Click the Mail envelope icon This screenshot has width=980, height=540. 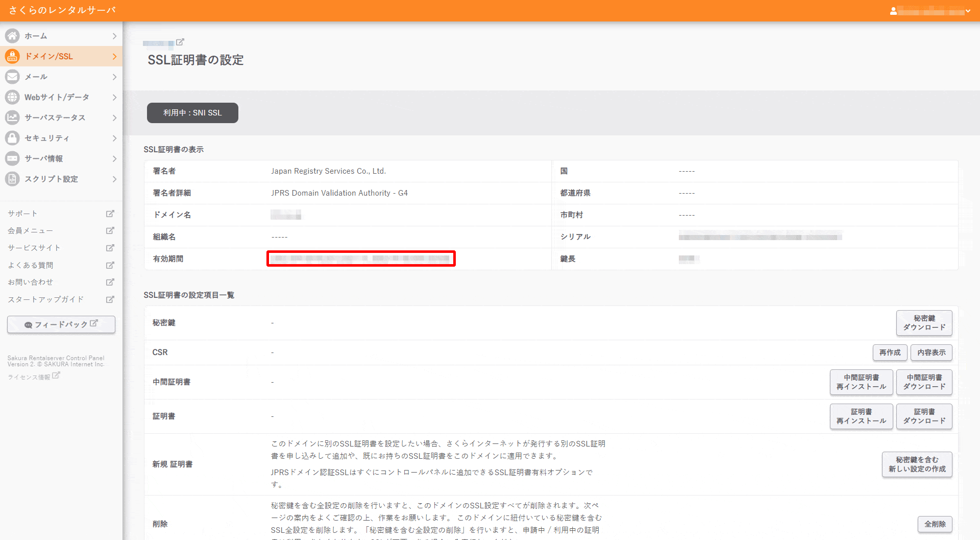[x=12, y=77]
